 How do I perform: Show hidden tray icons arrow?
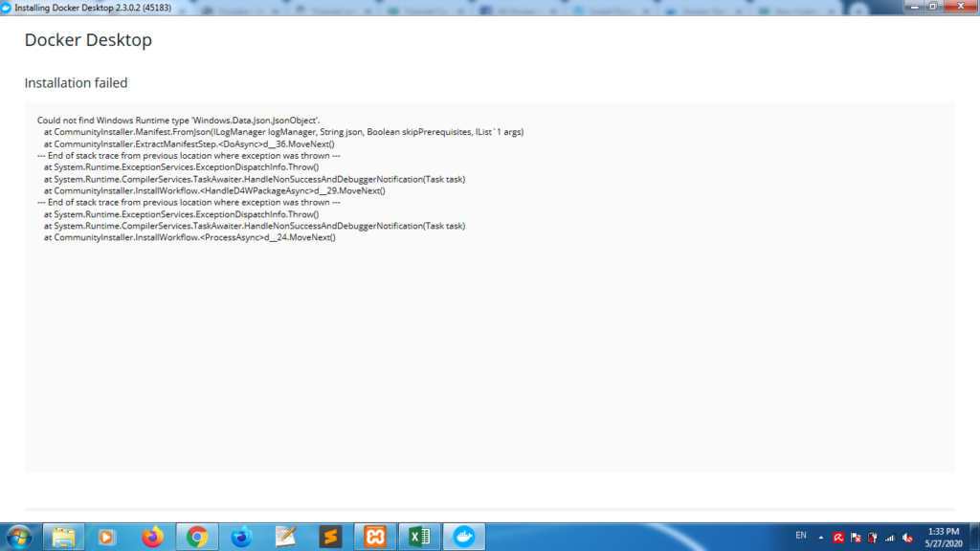[x=820, y=538]
